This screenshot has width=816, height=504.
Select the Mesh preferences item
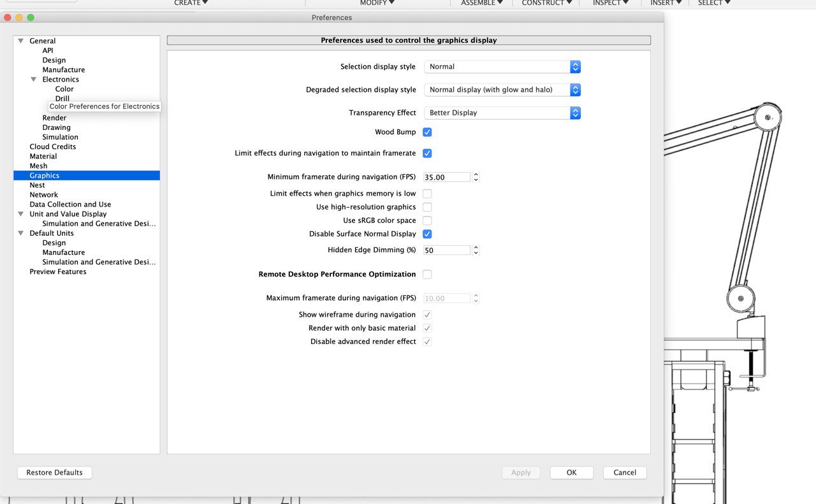click(38, 166)
